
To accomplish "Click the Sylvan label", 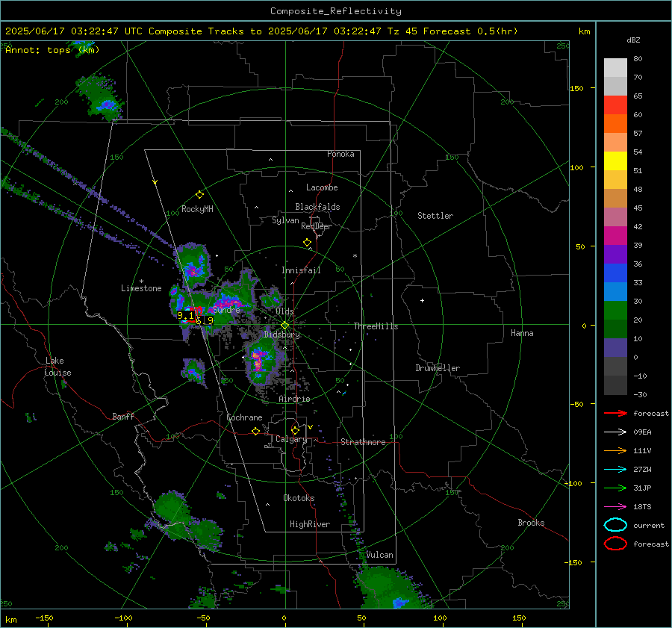I will (285, 221).
